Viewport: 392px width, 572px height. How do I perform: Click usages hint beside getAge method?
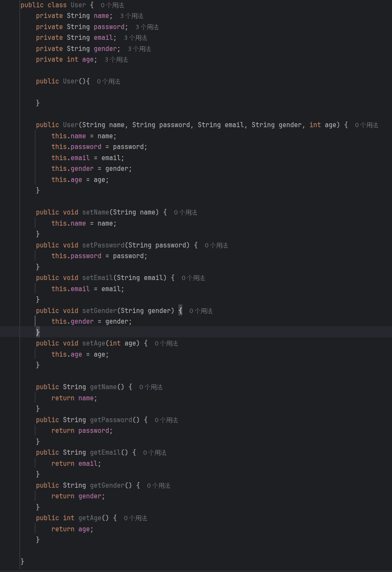coord(136,518)
